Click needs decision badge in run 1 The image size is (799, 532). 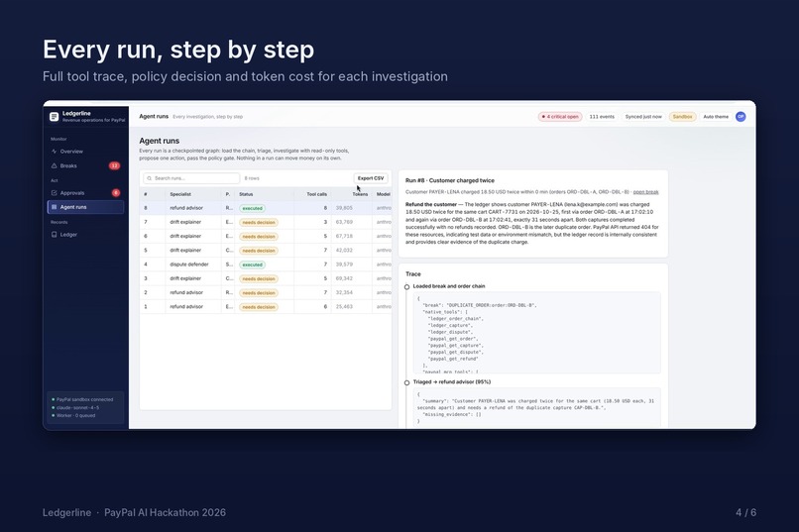coord(259,307)
